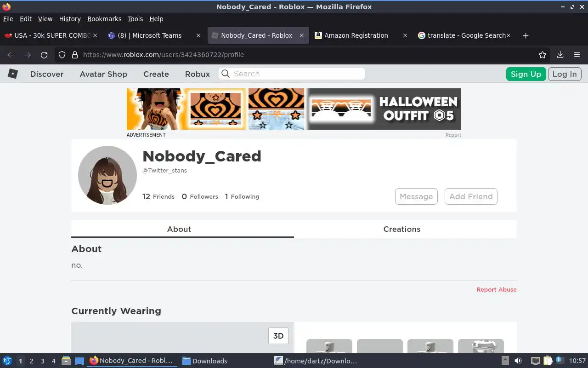Focus the Roblox search field
The width and height of the screenshot is (588, 368).
(x=292, y=74)
